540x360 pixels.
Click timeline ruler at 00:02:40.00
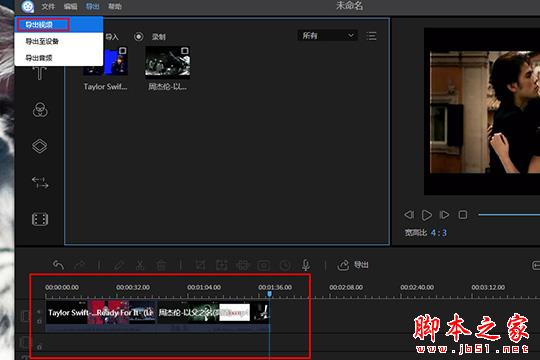pos(417,287)
